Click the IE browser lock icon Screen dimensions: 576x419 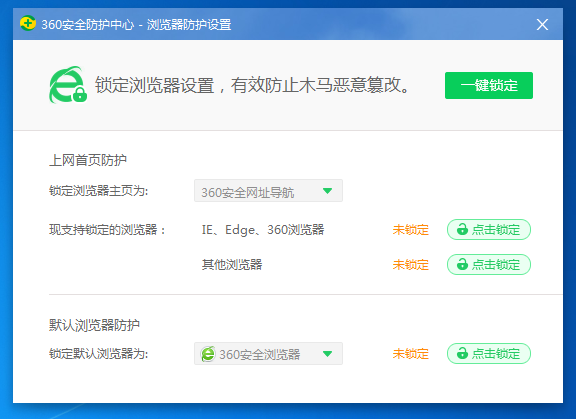pos(68,85)
